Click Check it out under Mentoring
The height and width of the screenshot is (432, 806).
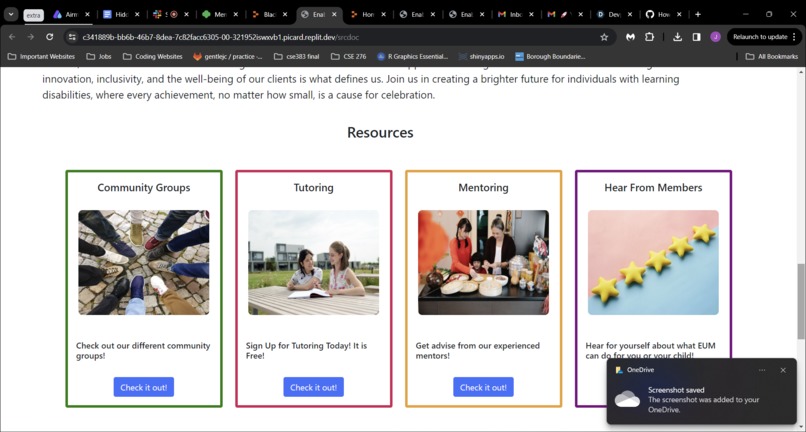click(x=483, y=387)
